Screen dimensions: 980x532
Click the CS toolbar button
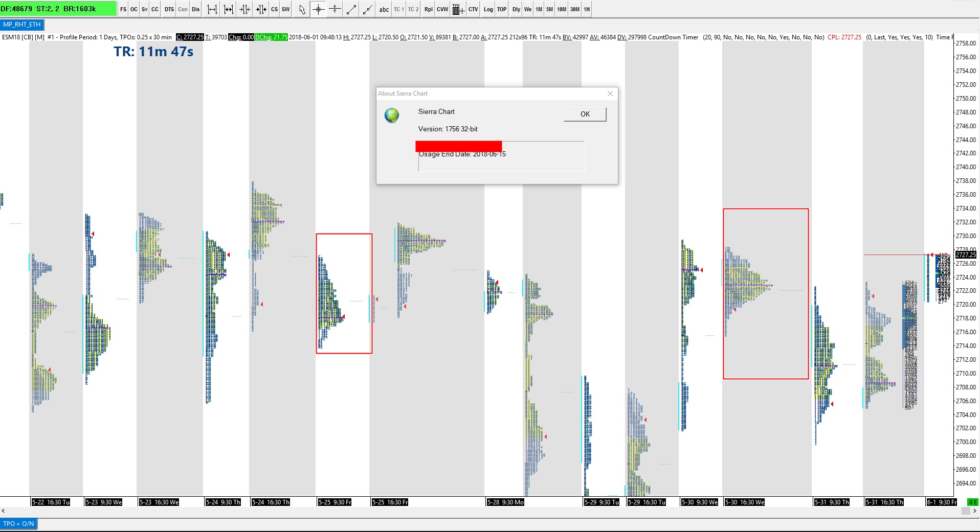[275, 9]
